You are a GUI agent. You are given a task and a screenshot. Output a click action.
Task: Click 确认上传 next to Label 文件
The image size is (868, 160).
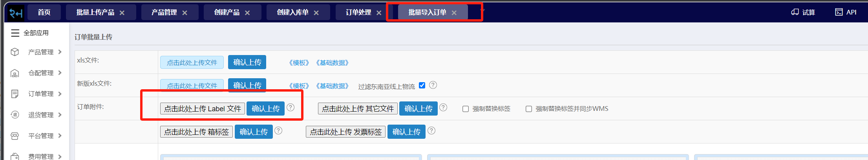(265, 109)
